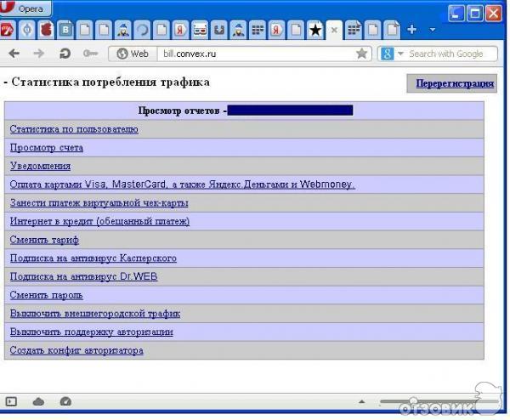Open the Opera Link cloud icon in status bar

[38, 401]
